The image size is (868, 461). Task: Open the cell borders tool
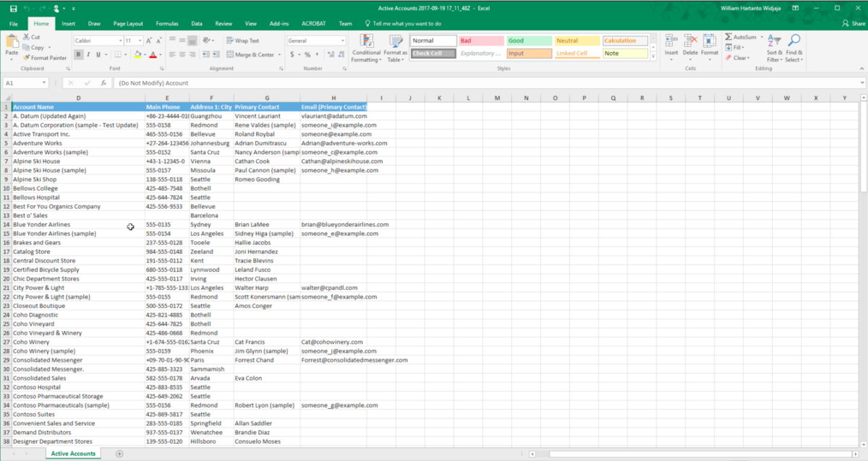coord(116,55)
